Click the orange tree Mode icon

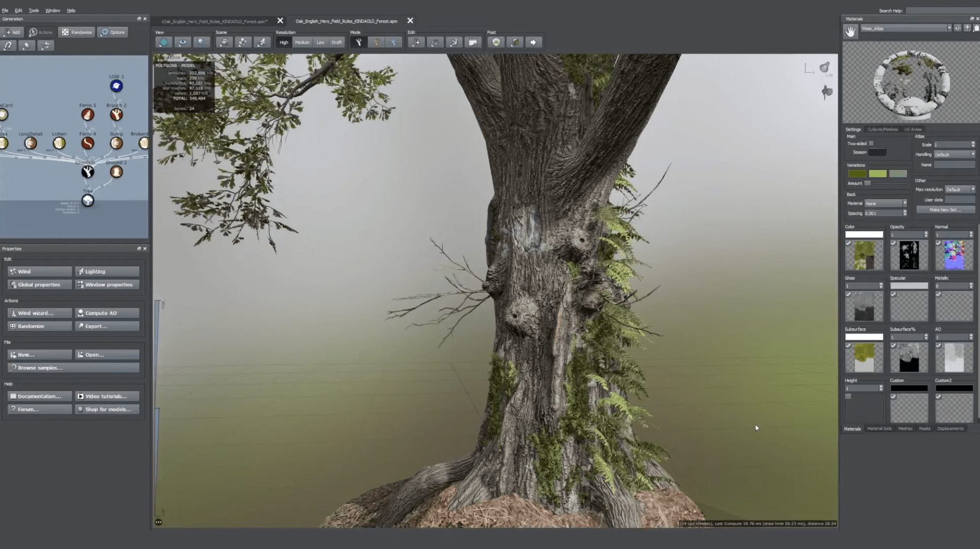(x=376, y=42)
